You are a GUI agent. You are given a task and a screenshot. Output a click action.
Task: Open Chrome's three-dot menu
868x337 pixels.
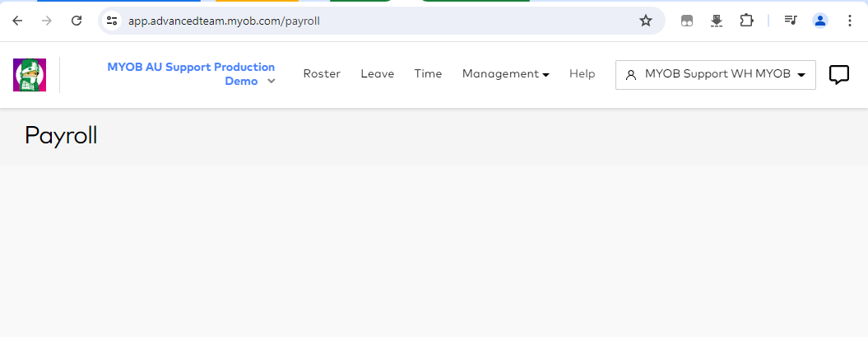850,21
